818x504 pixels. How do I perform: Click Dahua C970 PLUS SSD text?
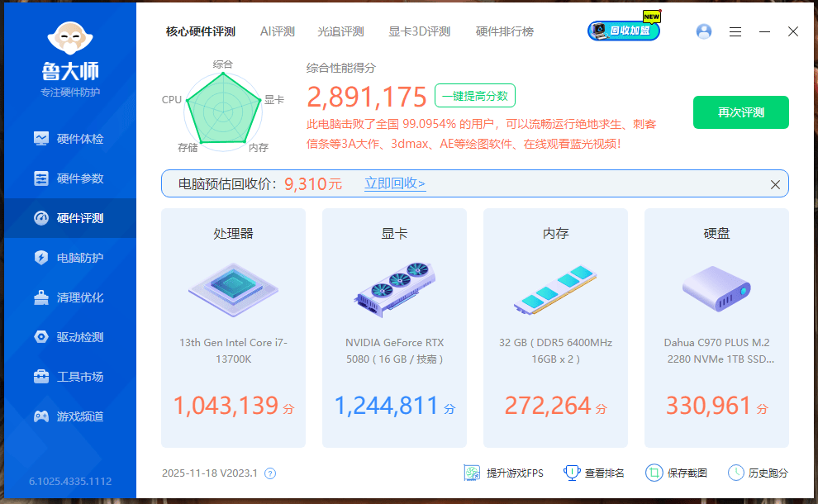tap(717, 350)
